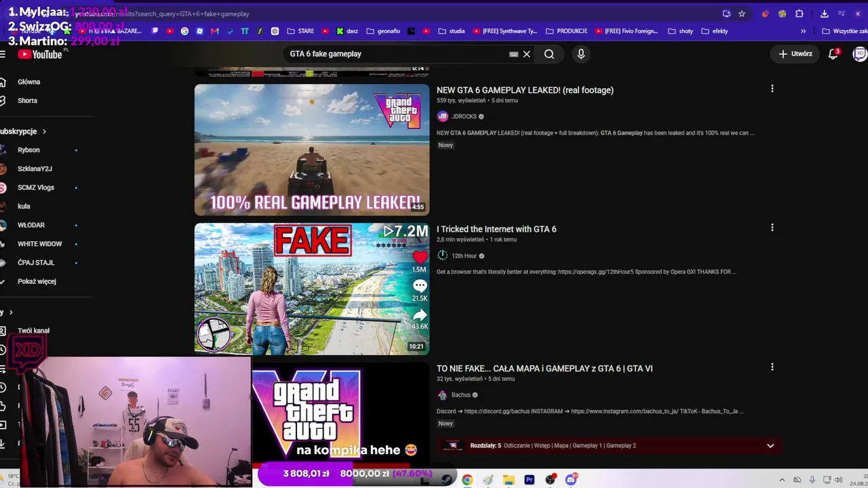Open Adobe Premiere Pro from the taskbar
This screenshot has height=488, width=868.
click(x=530, y=480)
